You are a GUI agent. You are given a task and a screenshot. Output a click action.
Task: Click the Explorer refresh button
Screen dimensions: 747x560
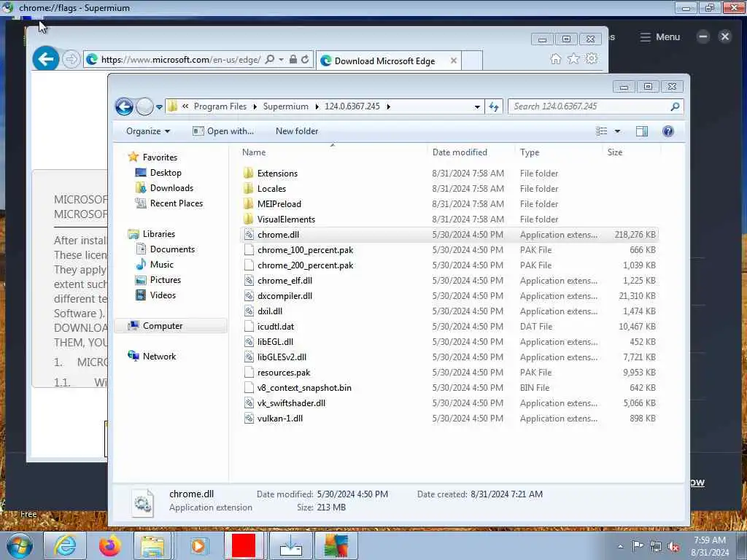[494, 106]
